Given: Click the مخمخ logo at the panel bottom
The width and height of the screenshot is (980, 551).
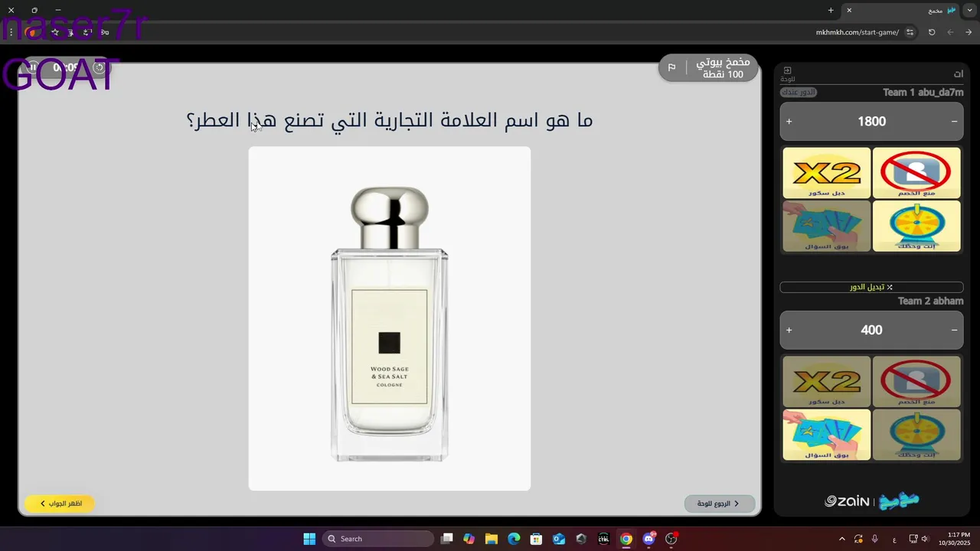Looking at the screenshot, I should [x=899, y=501].
